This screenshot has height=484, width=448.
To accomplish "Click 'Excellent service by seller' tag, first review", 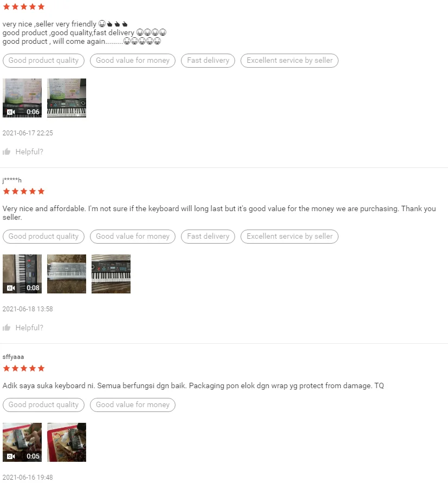I will [289, 61].
